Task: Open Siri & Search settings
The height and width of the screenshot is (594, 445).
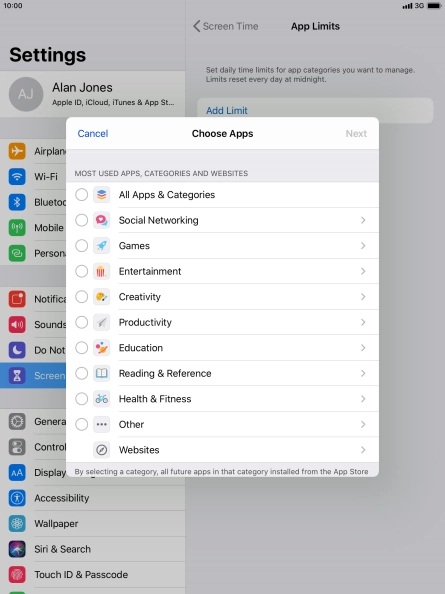Action: 92,549
